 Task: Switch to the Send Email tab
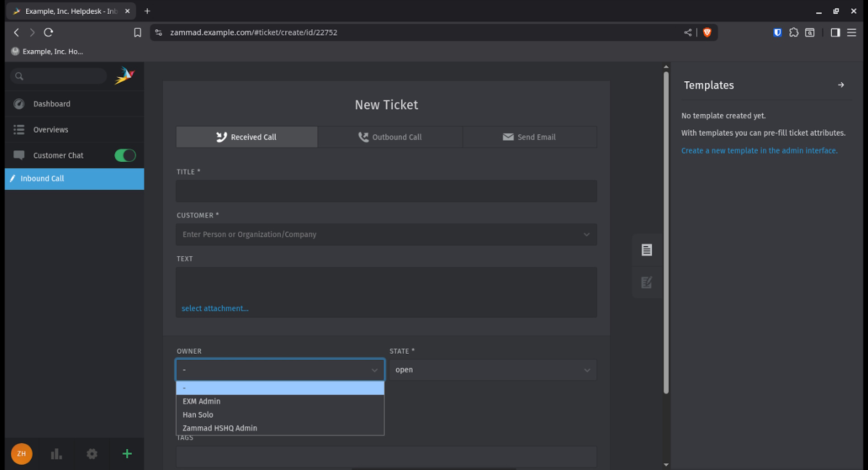click(529, 137)
